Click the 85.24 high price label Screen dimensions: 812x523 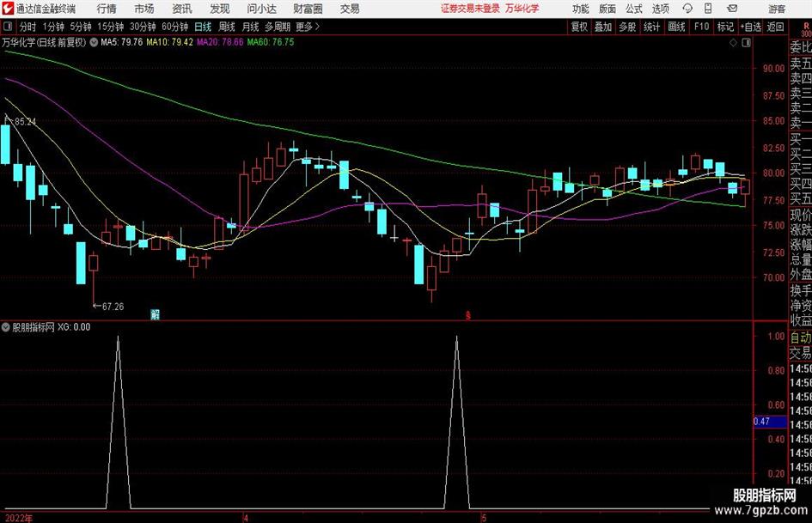point(25,122)
